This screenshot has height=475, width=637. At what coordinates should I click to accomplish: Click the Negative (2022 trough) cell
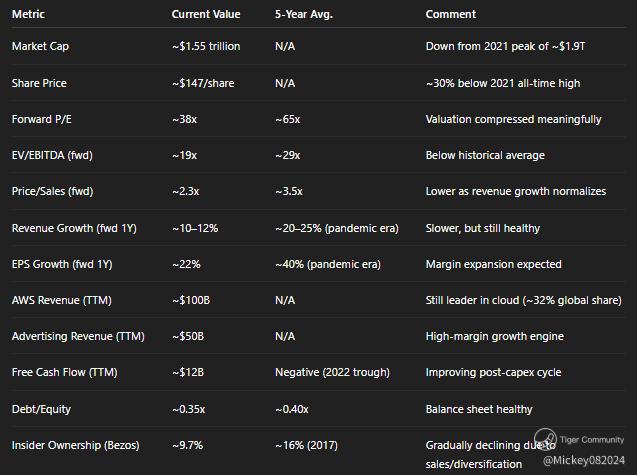[x=332, y=372]
